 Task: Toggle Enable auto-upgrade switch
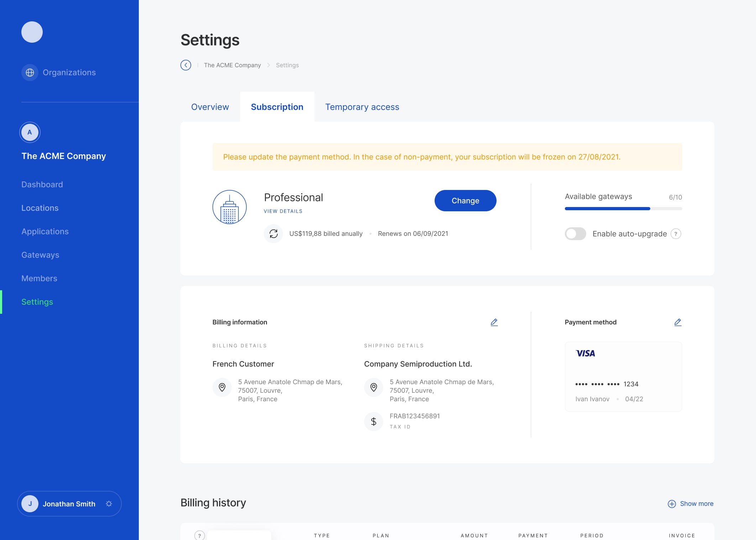tap(575, 234)
